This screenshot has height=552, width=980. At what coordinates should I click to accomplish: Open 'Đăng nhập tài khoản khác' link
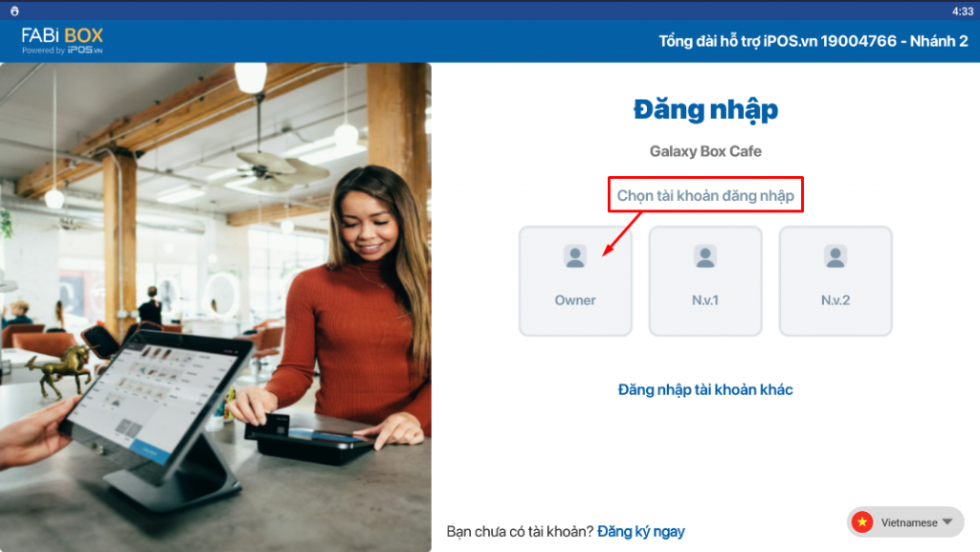(705, 389)
